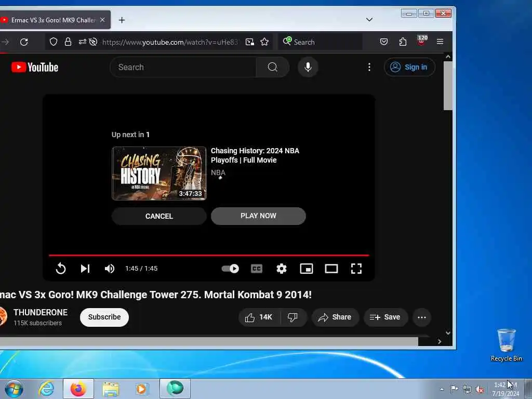Click the Firefox forward arrow

(x=5, y=42)
